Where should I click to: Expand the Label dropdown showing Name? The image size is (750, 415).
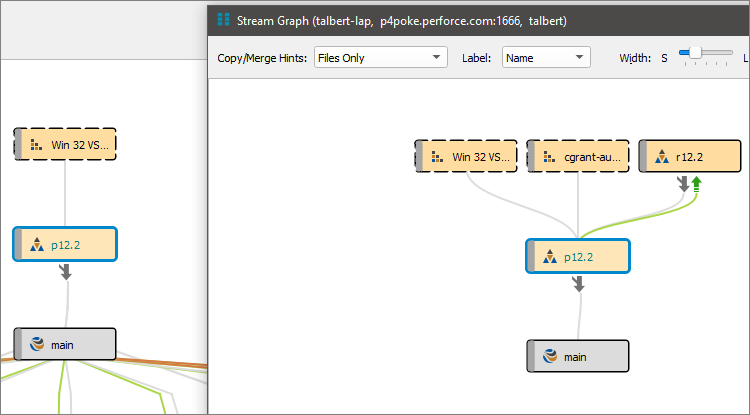[546, 58]
